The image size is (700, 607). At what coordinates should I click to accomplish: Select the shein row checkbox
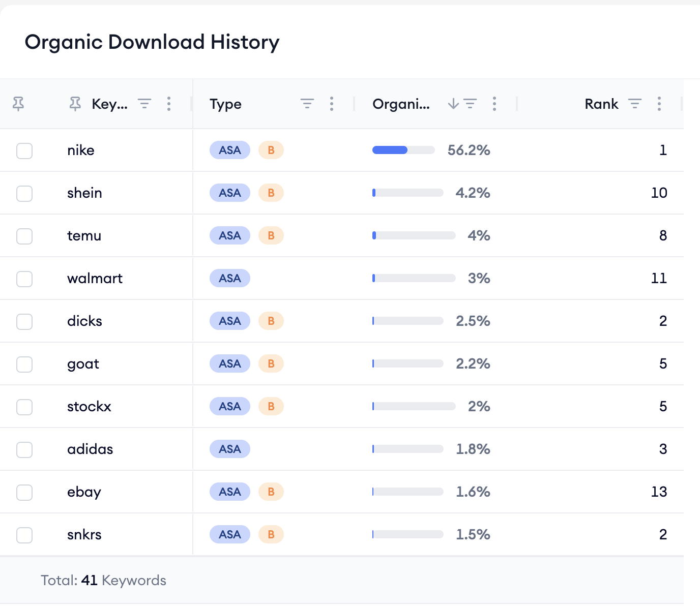24,194
